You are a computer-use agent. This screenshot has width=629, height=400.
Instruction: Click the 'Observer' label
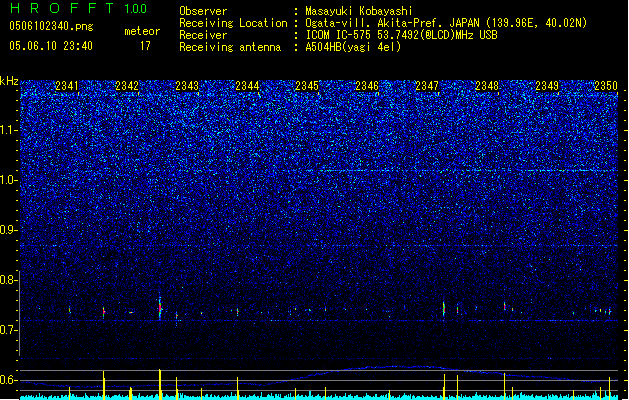point(203,11)
